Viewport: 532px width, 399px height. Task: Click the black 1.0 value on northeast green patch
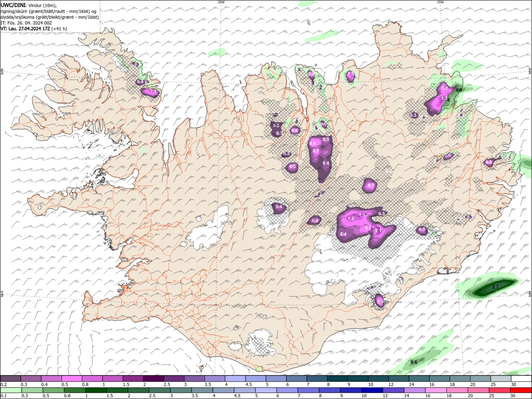pyautogui.click(x=459, y=89)
